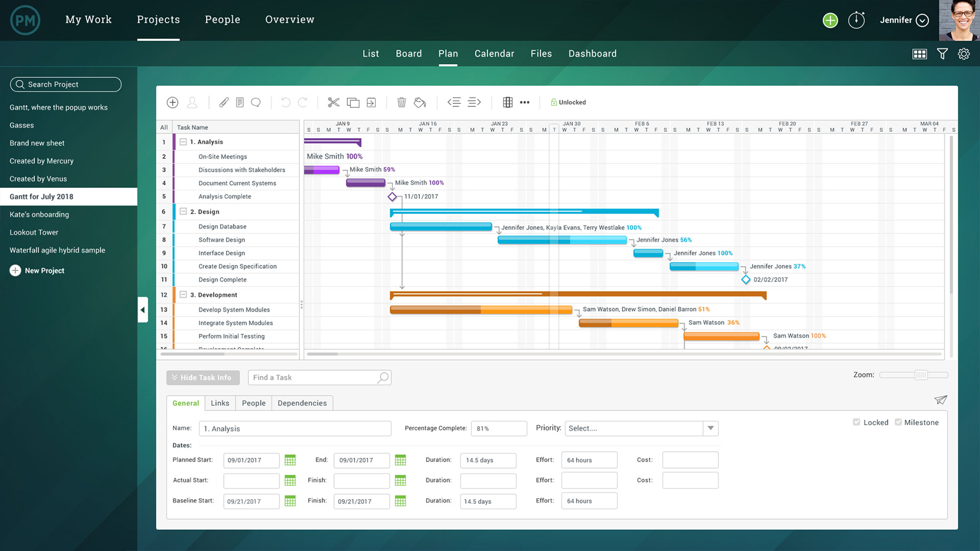980x551 pixels.
Task: Expand the 3. Development section
Action: pos(183,294)
